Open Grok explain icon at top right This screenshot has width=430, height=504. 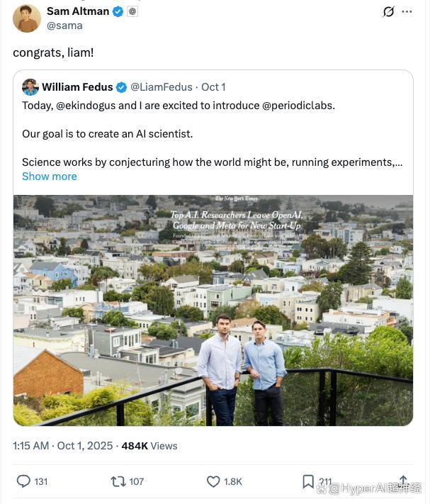pyautogui.click(x=388, y=11)
